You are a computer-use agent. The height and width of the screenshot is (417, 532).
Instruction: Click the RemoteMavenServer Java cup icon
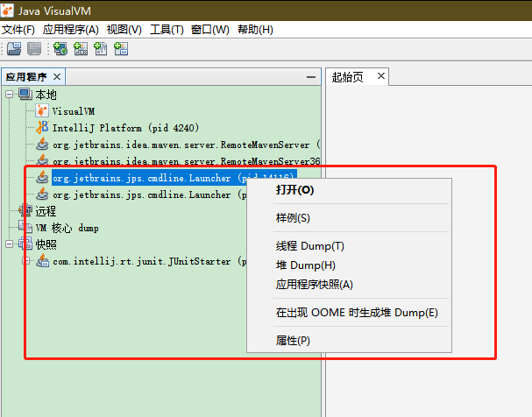[42, 144]
